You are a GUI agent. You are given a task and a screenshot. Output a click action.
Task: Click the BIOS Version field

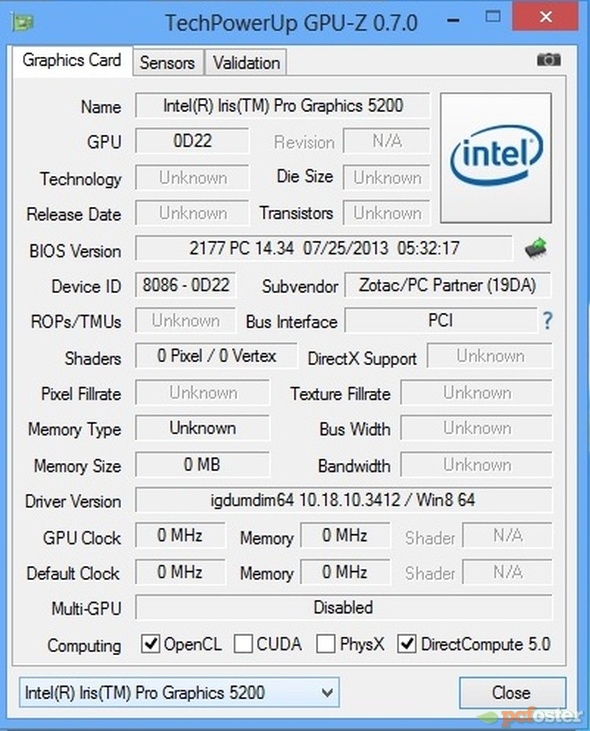[324, 248]
